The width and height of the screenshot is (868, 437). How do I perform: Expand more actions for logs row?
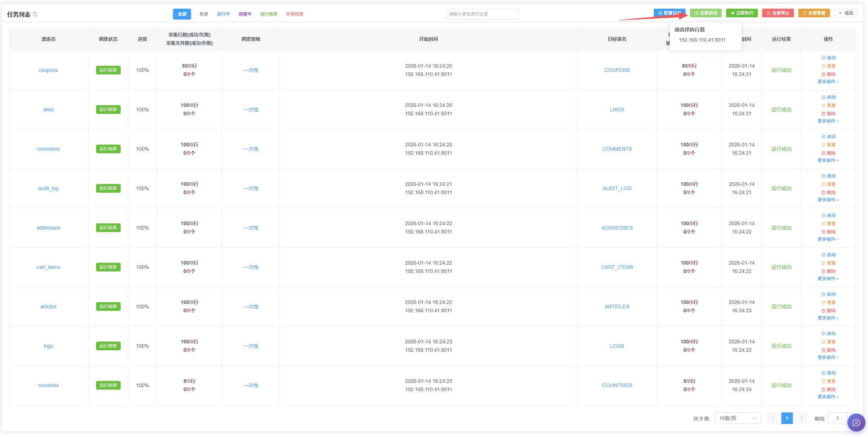pyautogui.click(x=828, y=357)
